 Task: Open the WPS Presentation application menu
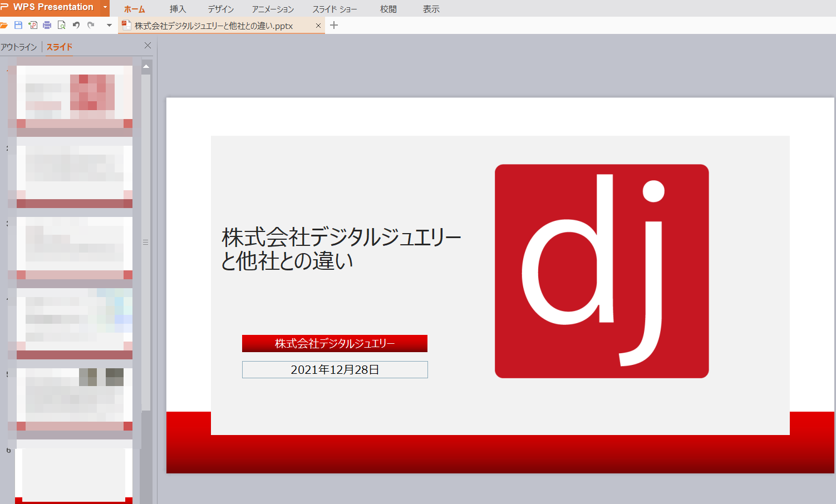(50, 7)
